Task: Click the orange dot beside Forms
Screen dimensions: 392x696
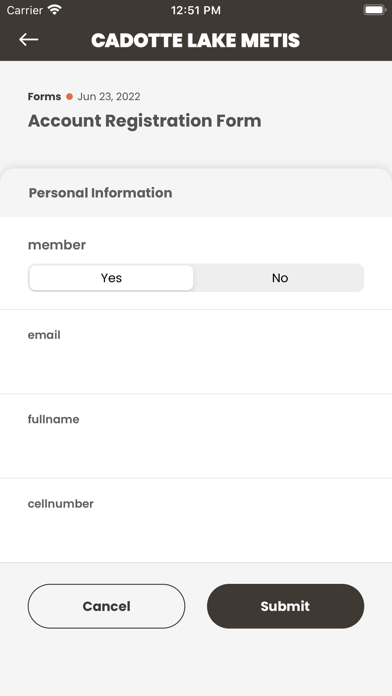Action: (69, 96)
